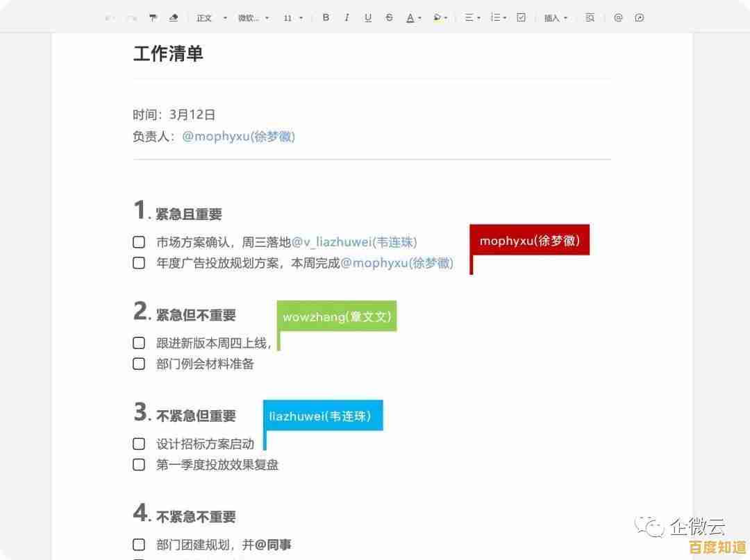
Task: Open the font size dropdown
Action: pyautogui.click(x=293, y=17)
